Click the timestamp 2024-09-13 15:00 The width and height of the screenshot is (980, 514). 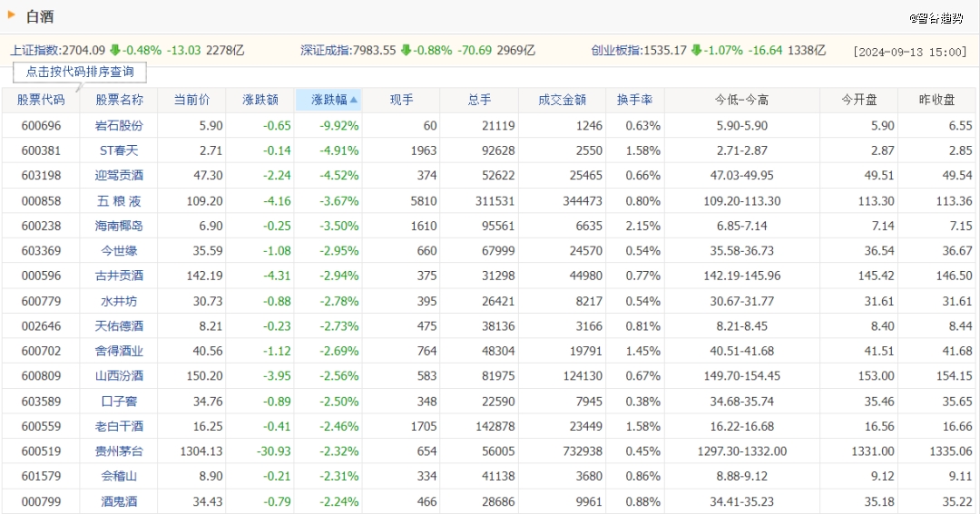coord(910,52)
